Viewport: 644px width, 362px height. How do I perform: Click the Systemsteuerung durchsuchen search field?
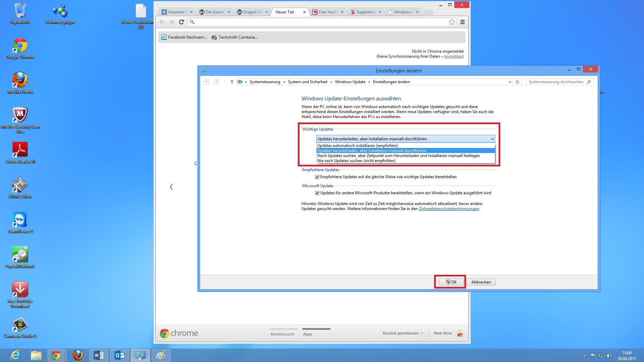coord(556,82)
